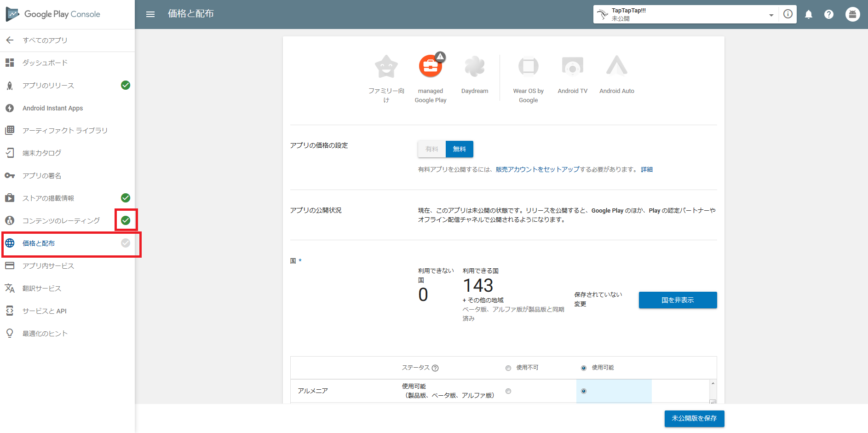
Task: Select the Daydream program icon
Action: coord(475,67)
